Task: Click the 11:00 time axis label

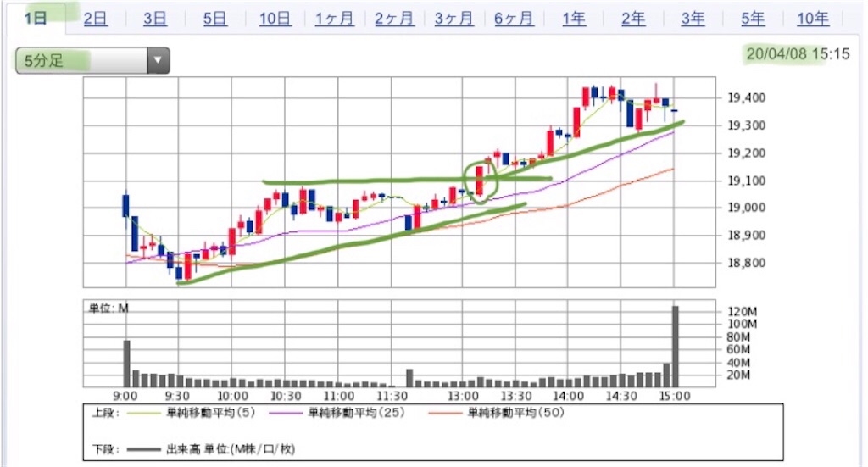Action: (339, 396)
